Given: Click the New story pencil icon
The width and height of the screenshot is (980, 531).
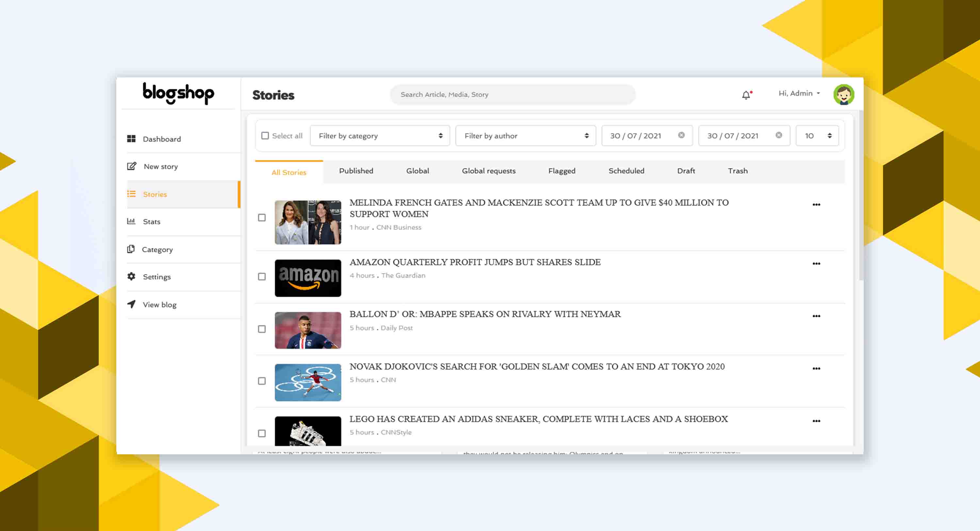Looking at the screenshot, I should click(x=132, y=166).
